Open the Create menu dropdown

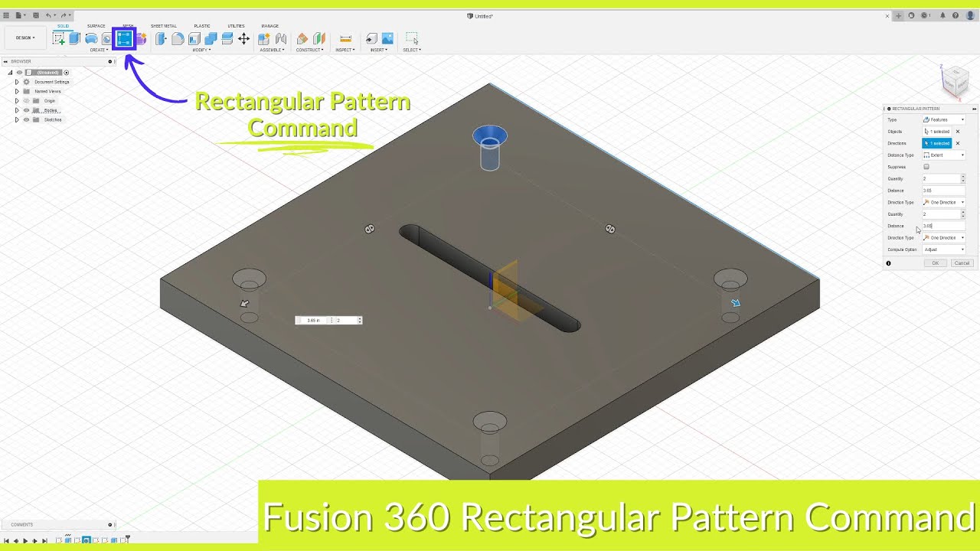tap(99, 50)
